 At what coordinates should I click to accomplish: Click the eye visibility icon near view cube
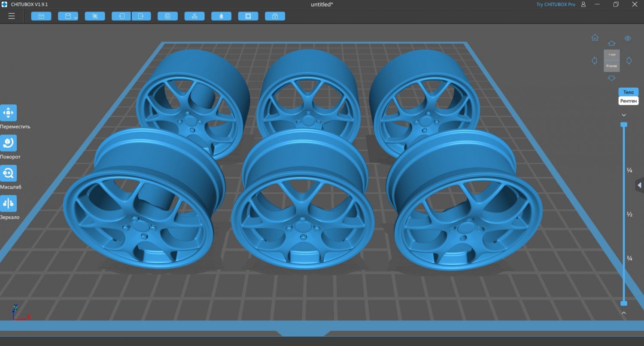[x=628, y=38]
